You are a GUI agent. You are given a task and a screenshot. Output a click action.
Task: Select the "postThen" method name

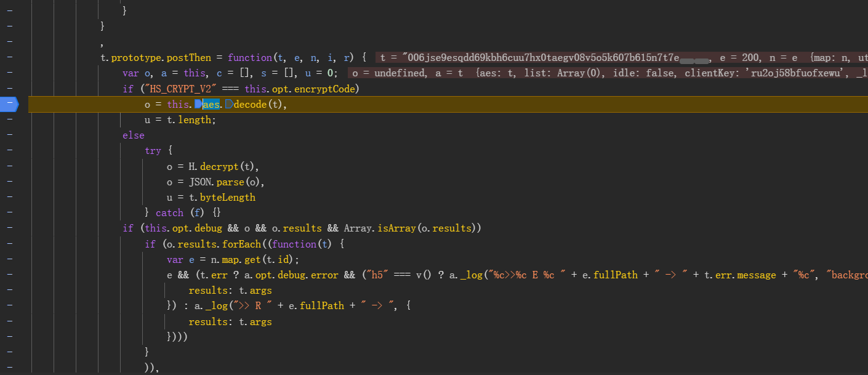click(x=188, y=58)
